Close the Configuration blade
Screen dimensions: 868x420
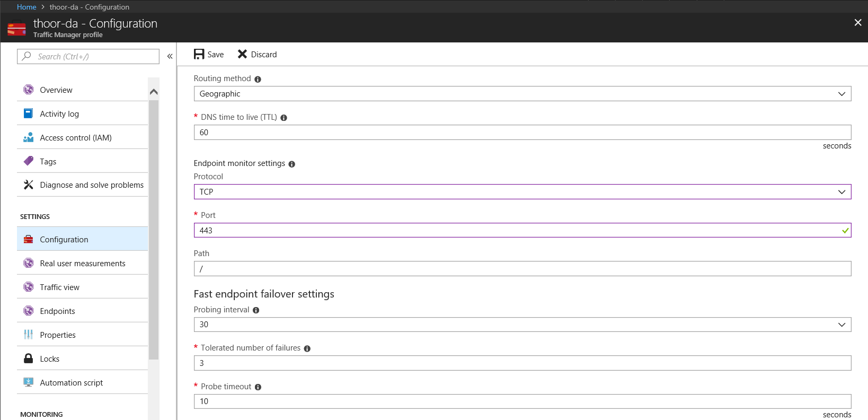pos(858,22)
